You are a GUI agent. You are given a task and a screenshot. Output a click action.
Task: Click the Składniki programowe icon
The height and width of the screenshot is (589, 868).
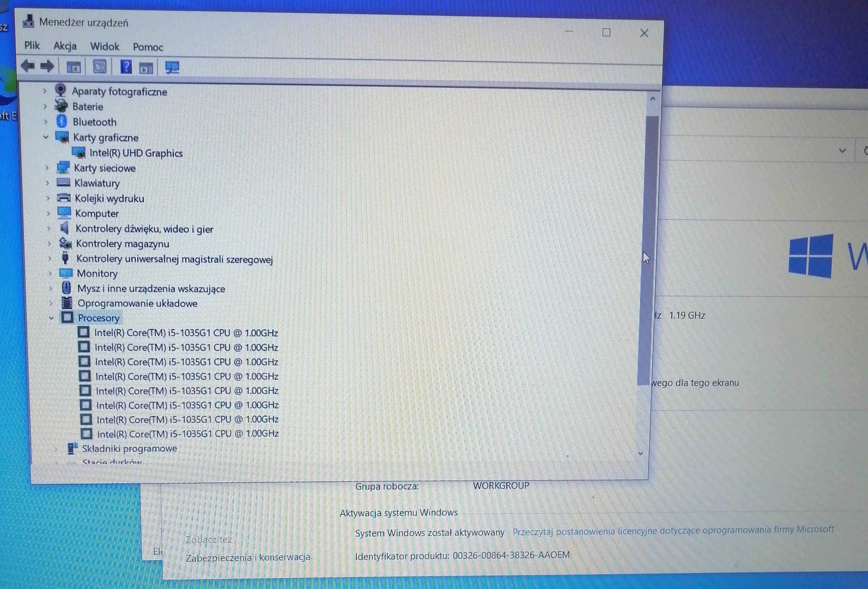73,448
